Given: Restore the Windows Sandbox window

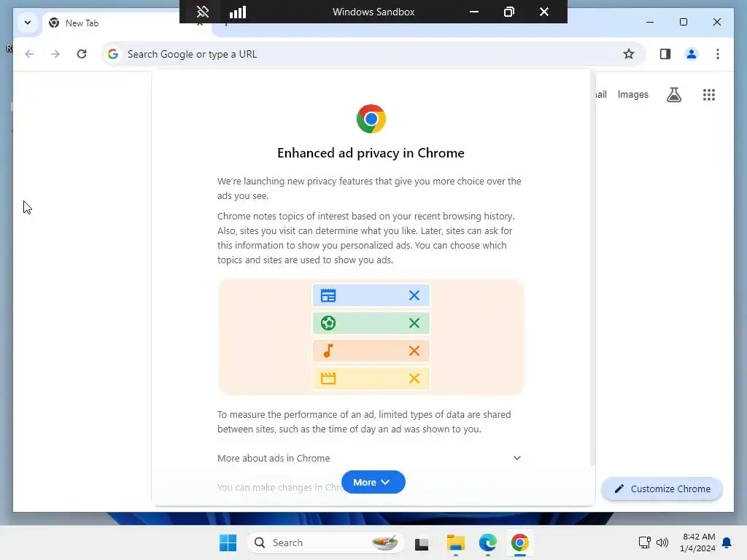Looking at the screenshot, I should [x=508, y=12].
